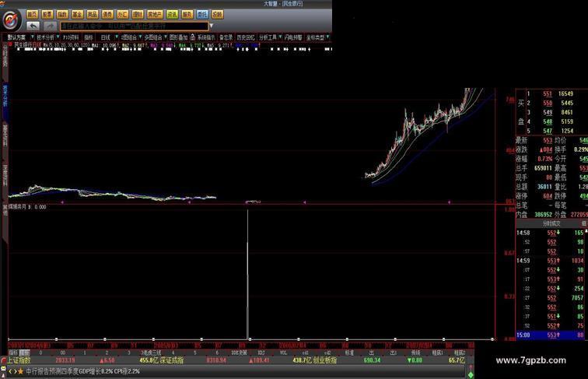Viewport: 588px width, 379px height.
Task: Open F10资料 in the toolbar
Action: (71, 37)
